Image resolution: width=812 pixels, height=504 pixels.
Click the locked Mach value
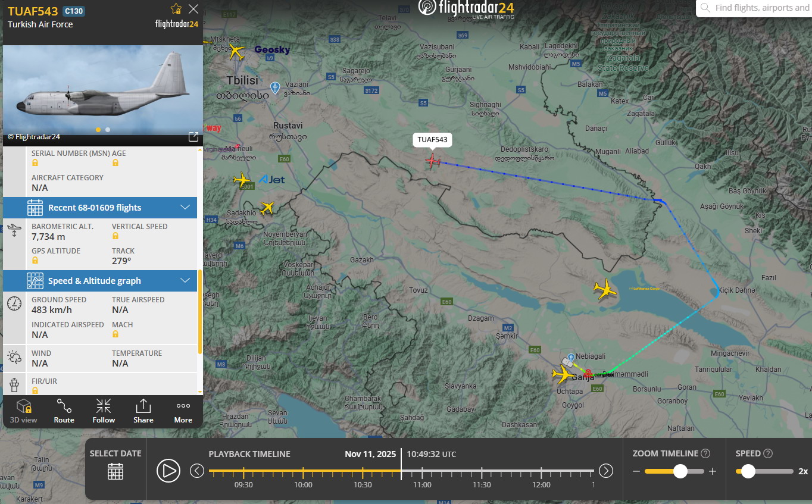point(115,334)
